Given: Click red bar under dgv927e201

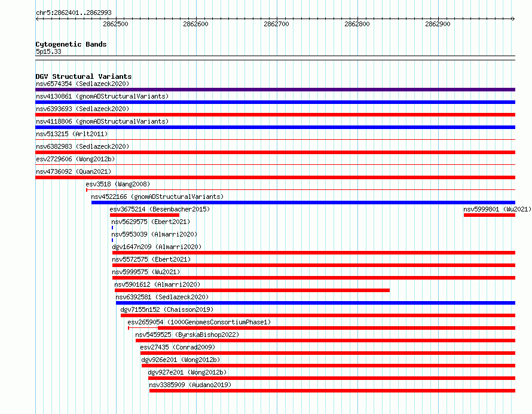Looking at the screenshot, I should pos(332,378).
